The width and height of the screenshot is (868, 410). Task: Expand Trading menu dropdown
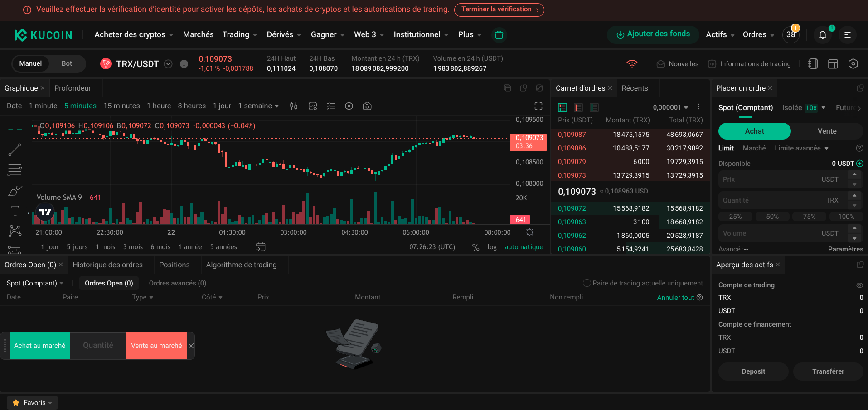point(240,35)
